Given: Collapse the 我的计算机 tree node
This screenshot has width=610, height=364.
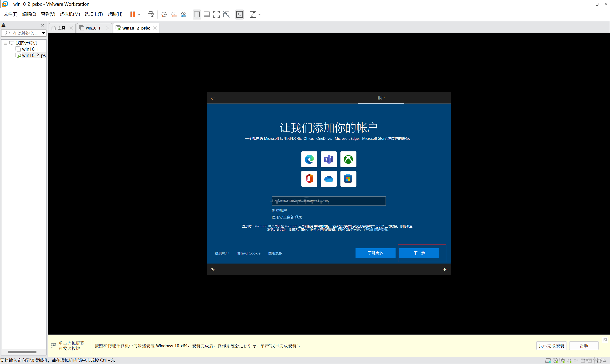Looking at the screenshot, I should coord(5,43).
